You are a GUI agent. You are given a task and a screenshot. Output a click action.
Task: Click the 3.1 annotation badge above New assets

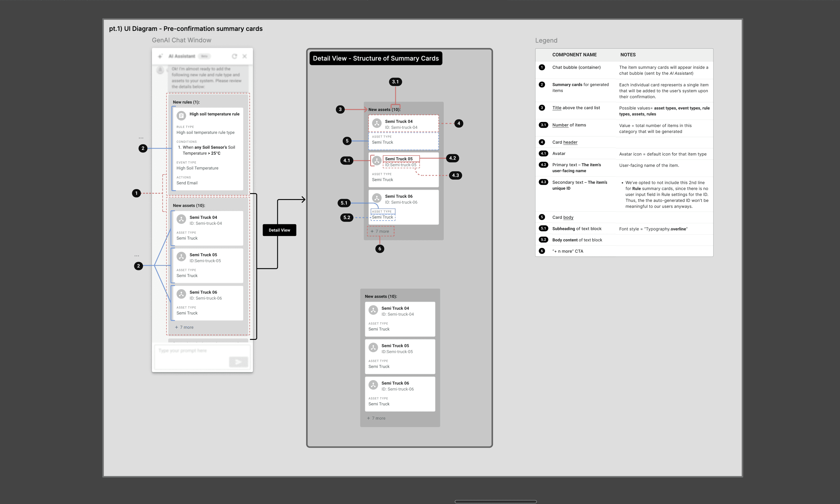pyautogui.click(x=395, y=82)
